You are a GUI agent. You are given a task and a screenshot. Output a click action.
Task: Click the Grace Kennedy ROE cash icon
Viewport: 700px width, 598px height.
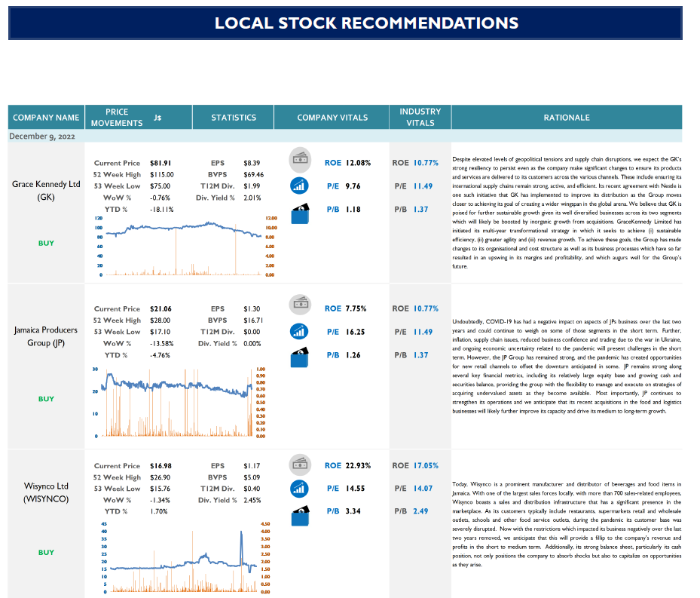[300, 160]
